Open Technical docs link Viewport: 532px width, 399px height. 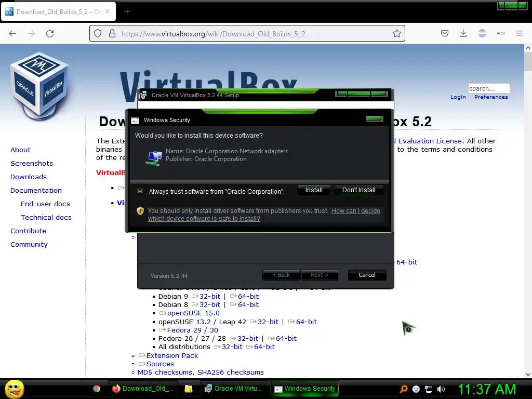(x=46, y=218)
